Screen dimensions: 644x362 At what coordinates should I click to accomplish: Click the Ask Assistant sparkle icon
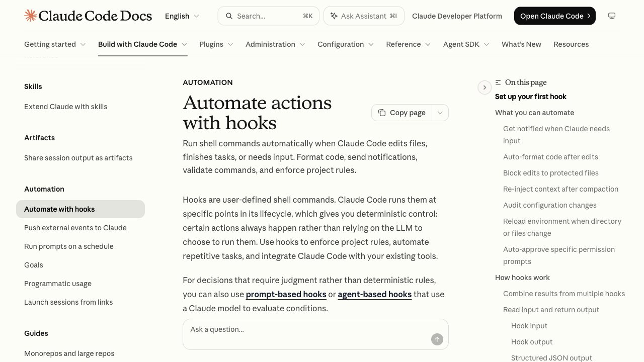pyautogui.click(x=334, y=16)
